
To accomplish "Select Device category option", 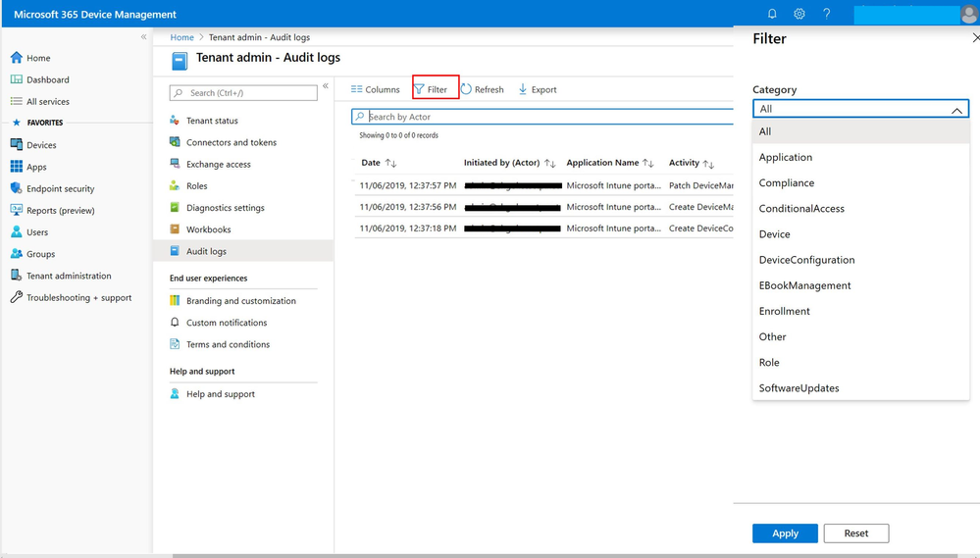I will [860, 233].
